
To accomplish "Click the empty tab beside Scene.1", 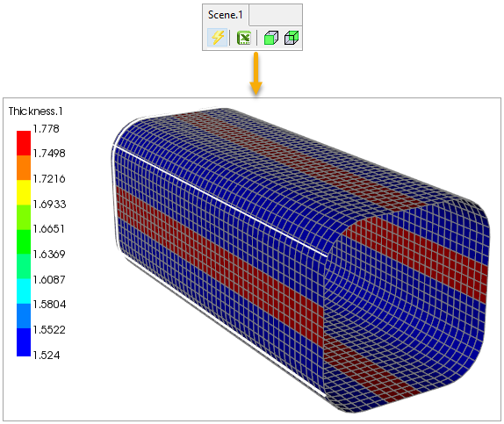I will click(276, 15).
